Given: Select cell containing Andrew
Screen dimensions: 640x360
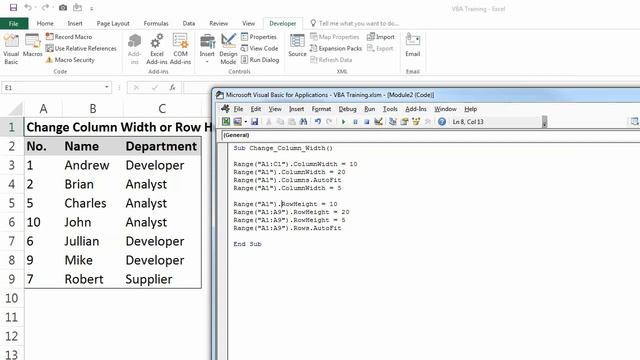Looking at the screenshot, I should [x=92, y=165].
